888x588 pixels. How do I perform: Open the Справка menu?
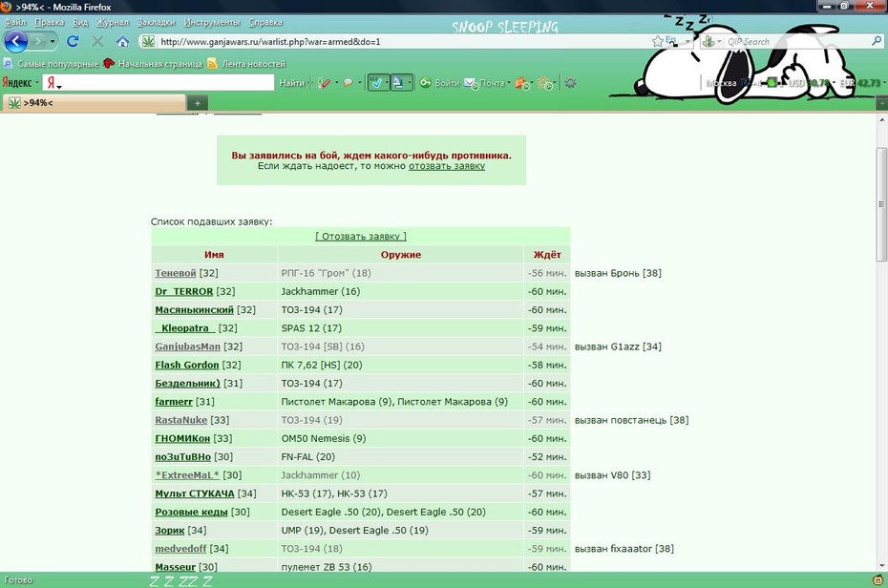coord(265,22)
